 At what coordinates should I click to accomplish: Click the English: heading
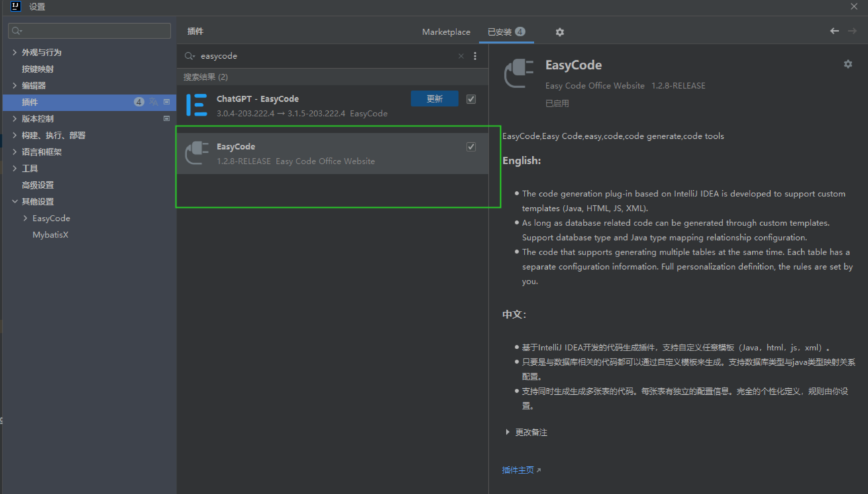point(521,161)
